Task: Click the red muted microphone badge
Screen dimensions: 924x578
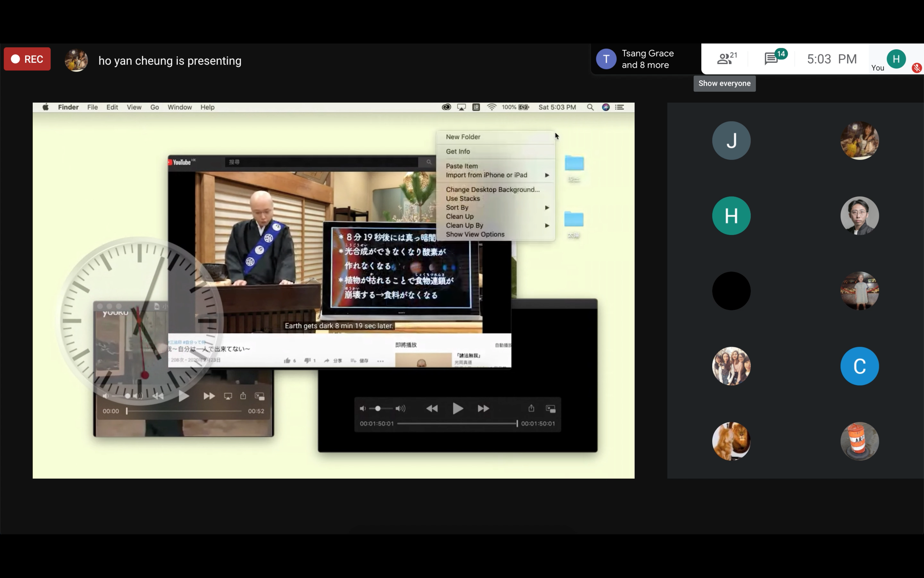Action: point(916,68)
